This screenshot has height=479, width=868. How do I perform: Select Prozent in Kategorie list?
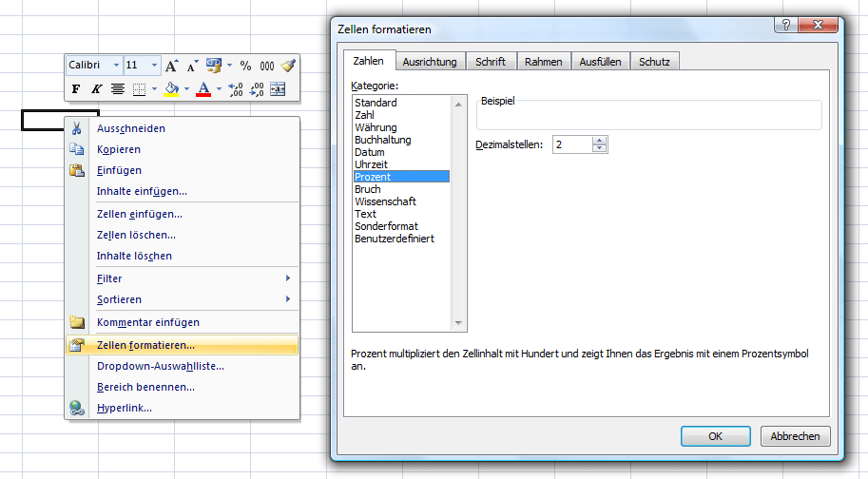(x=401, y=177)
